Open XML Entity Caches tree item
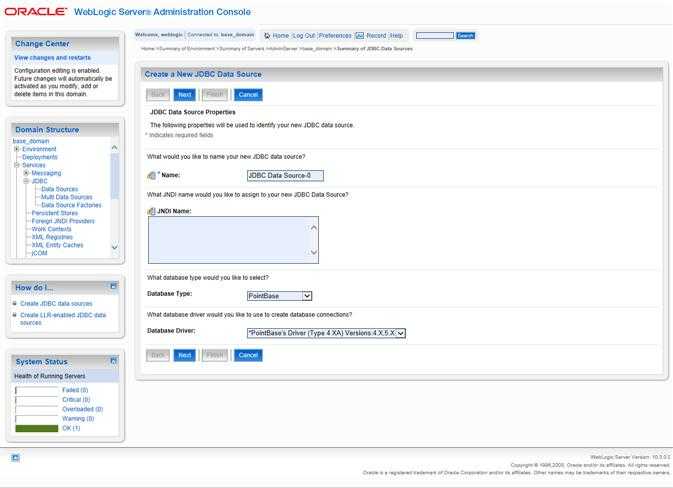673x488 pixels. (58, 245)
